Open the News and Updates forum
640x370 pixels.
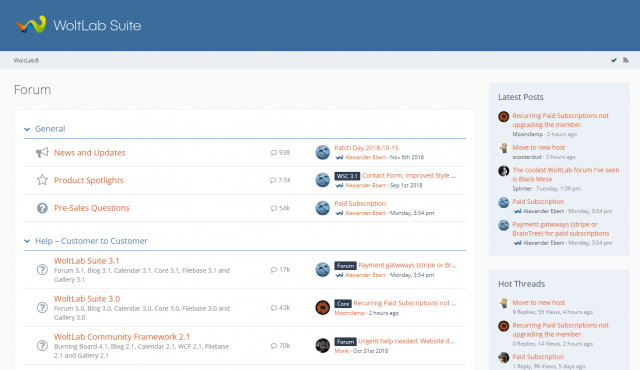click(90, 153)
